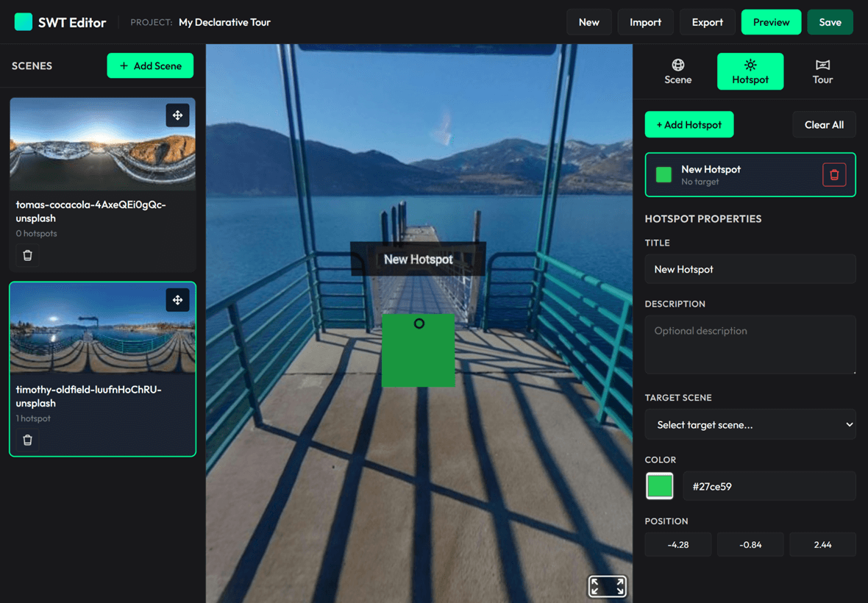Screen dimensions: 868x603
Task: Click into the Optional description textarea
Action: (750, 345)
